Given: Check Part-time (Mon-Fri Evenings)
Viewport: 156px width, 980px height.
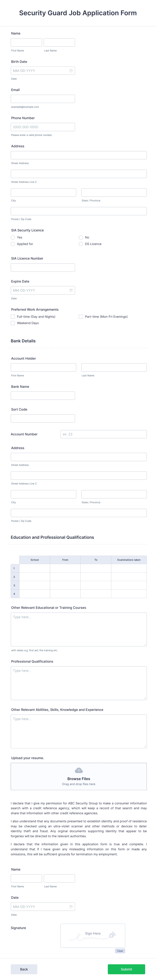Looking at the screenshot, I should click(x=81, y=316).
